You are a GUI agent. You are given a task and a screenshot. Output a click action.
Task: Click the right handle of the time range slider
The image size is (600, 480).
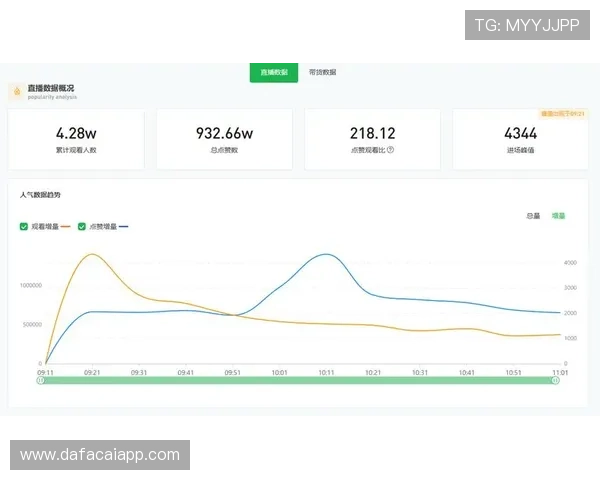555,380
